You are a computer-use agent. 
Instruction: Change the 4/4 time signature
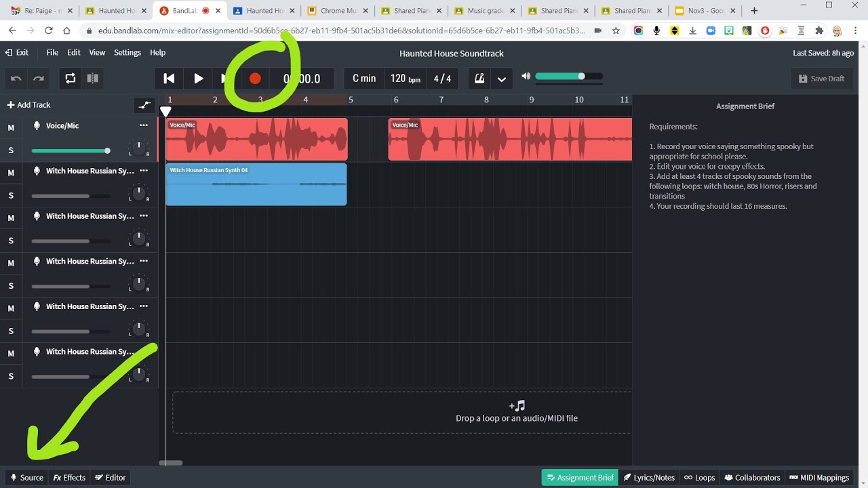pos(442,79)
